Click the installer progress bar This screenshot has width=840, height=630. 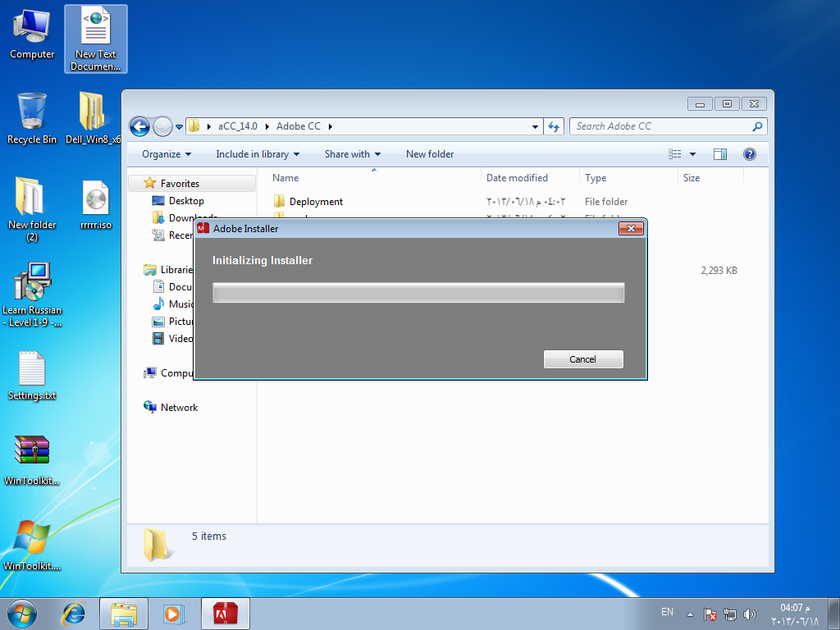tap(418, 293)
